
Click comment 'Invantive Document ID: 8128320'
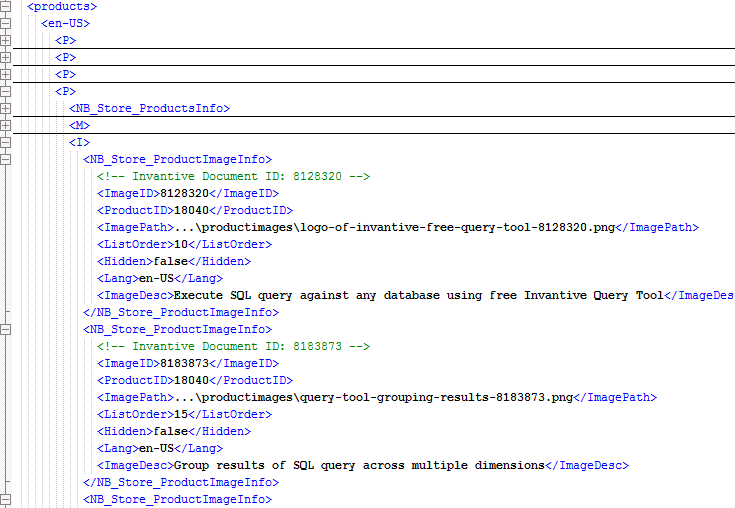point(233,176)
